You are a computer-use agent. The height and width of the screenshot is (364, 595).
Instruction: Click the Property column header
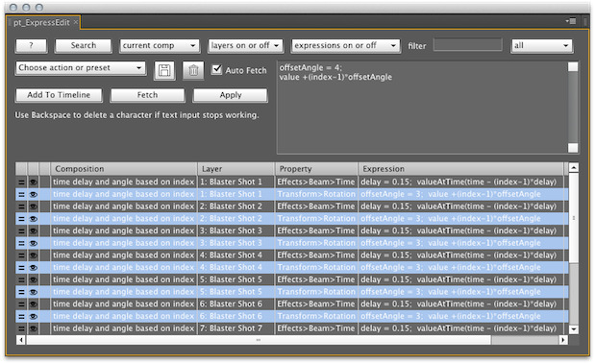[x=316, y=169]
